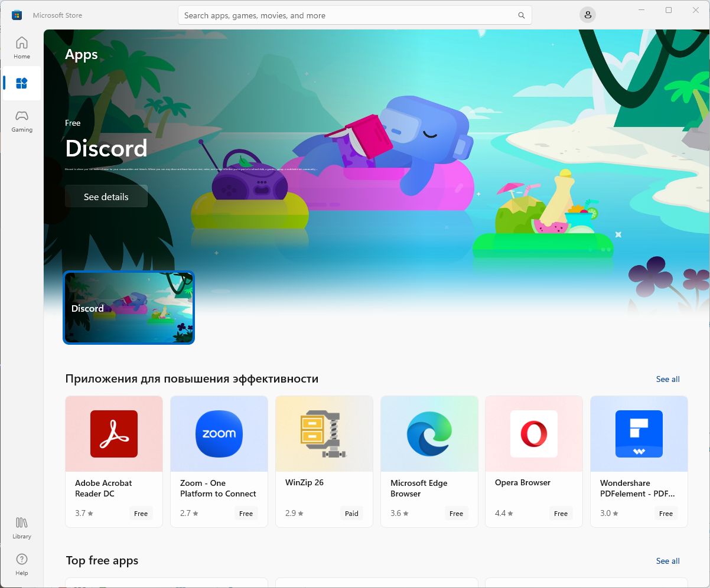Open Wondershare PDFelement icon
710x588 pixels.
coord(639,434)
